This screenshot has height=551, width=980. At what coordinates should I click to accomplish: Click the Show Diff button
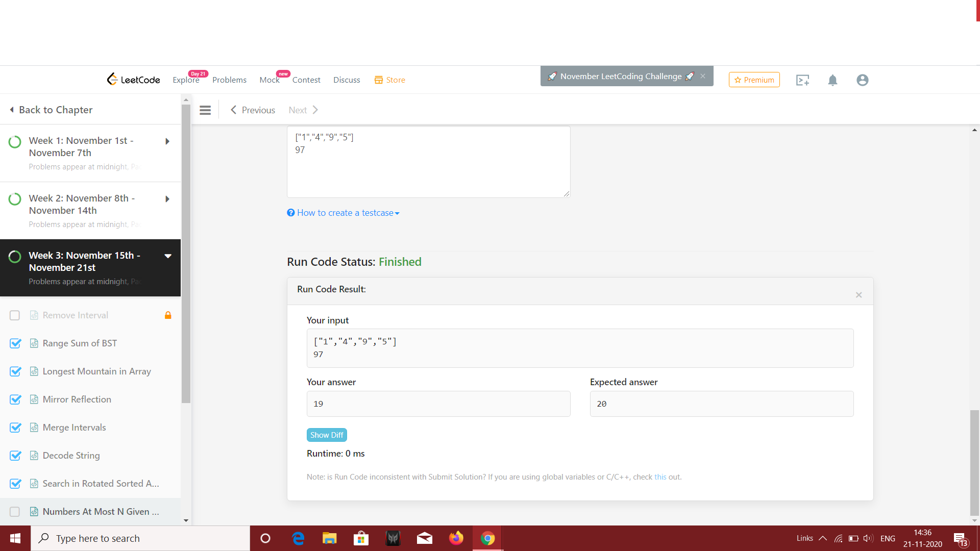coord(327,435)
